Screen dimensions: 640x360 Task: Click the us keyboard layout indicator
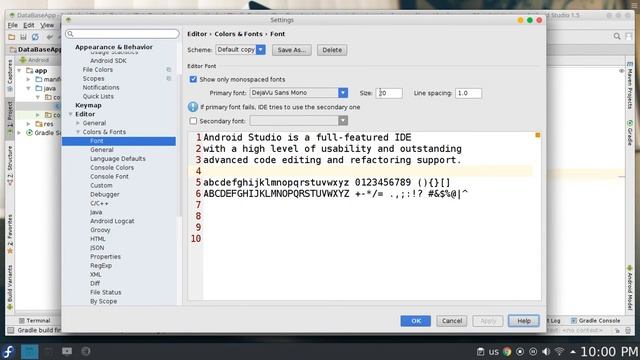point(494,351)
